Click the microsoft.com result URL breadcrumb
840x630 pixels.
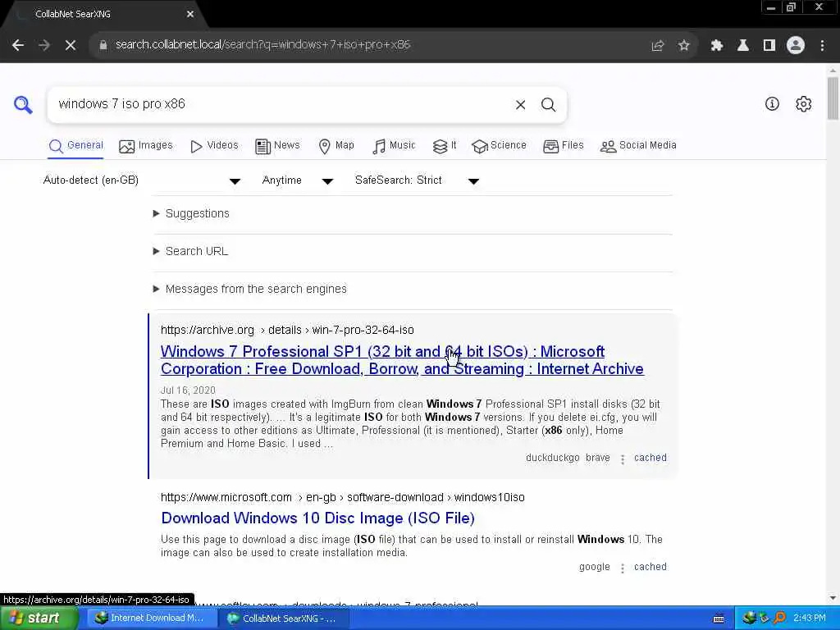[x=343, y=498]
